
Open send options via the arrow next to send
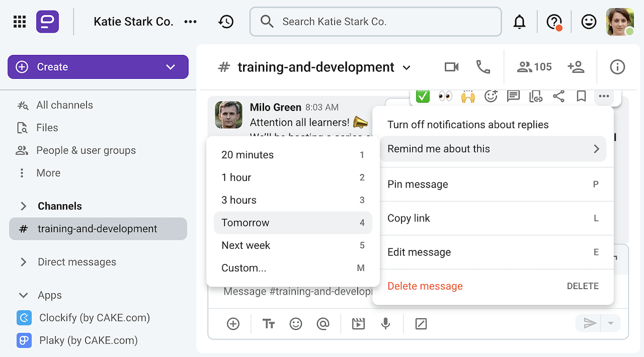click(610, 324)
